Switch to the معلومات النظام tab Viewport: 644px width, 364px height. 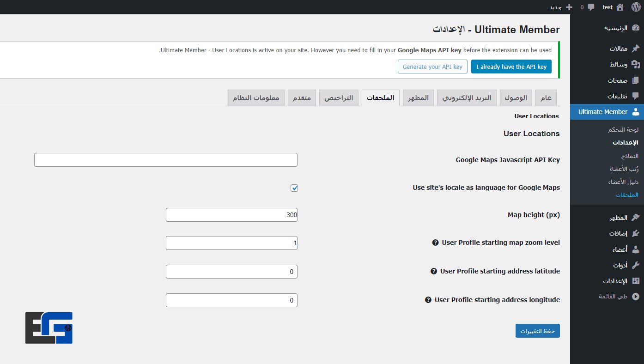(x=256, y=97)
